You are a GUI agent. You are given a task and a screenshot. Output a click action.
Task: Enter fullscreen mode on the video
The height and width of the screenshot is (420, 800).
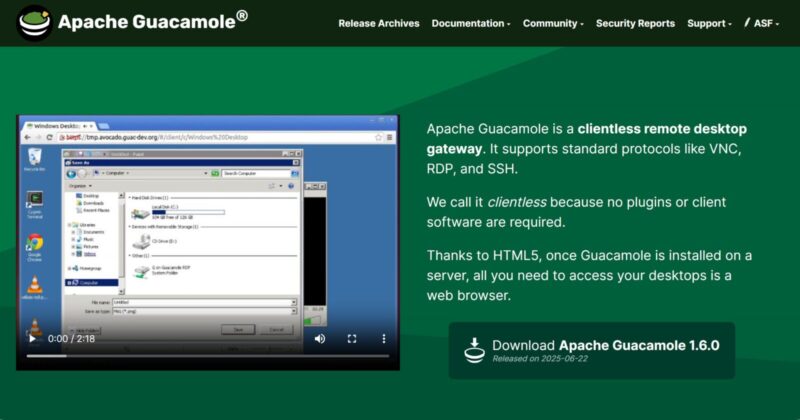352,339
